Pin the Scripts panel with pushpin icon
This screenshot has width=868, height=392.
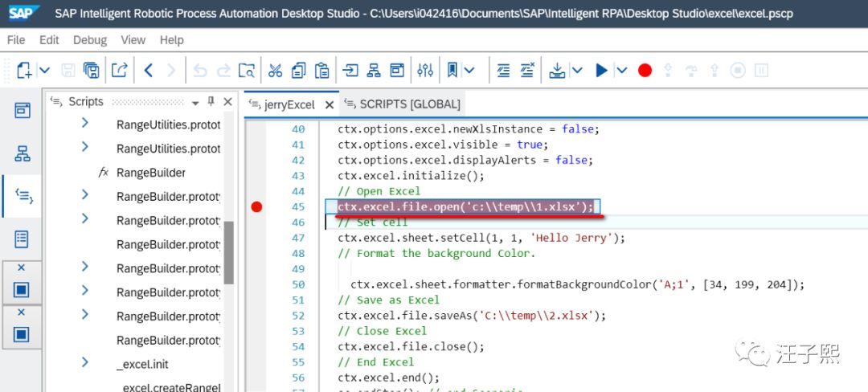(211, 102)
